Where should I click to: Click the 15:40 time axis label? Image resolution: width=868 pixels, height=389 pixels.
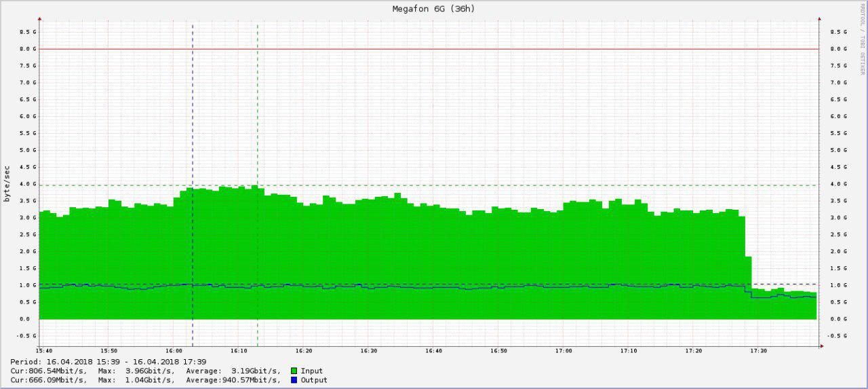coord(44,351)
